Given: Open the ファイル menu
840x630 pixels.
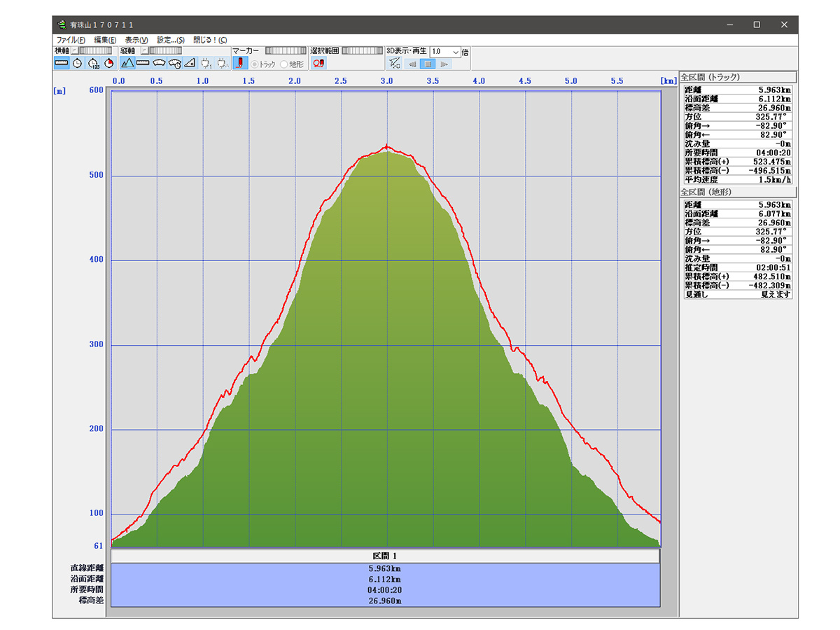Looking at the screenshot, I should 70,40.
